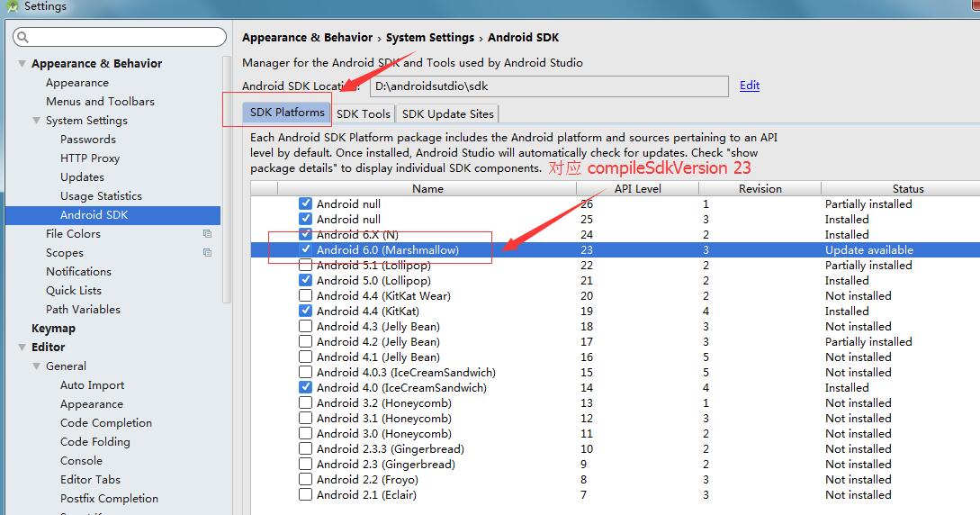Open Code Folding settings
Screen dimensions: 980x515
(x=95, y=441)
